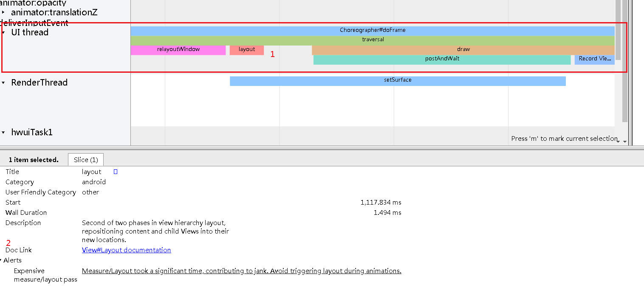Viewport: 644px width, 308px height.
Task: Click the description text about view hierarchy layout
Action: [x=155, y=231]
